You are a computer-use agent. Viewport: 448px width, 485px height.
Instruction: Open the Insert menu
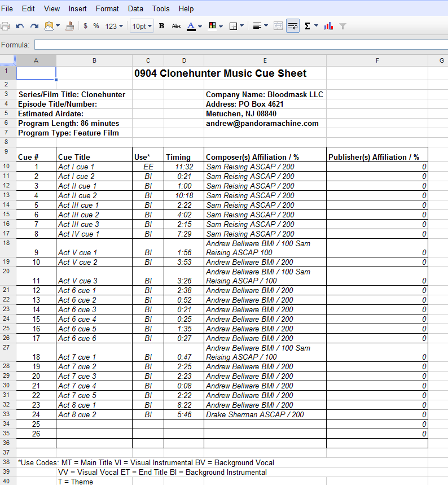(x=77, y=8)
